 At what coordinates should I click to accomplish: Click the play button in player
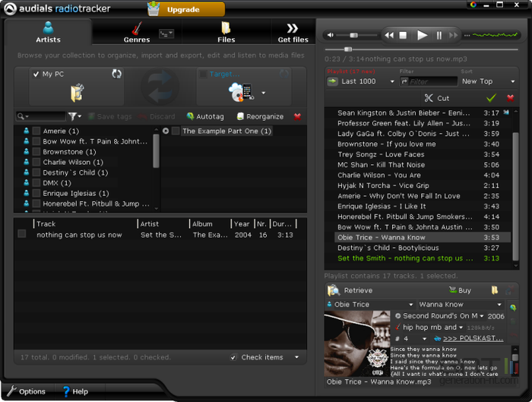point(422,35)
